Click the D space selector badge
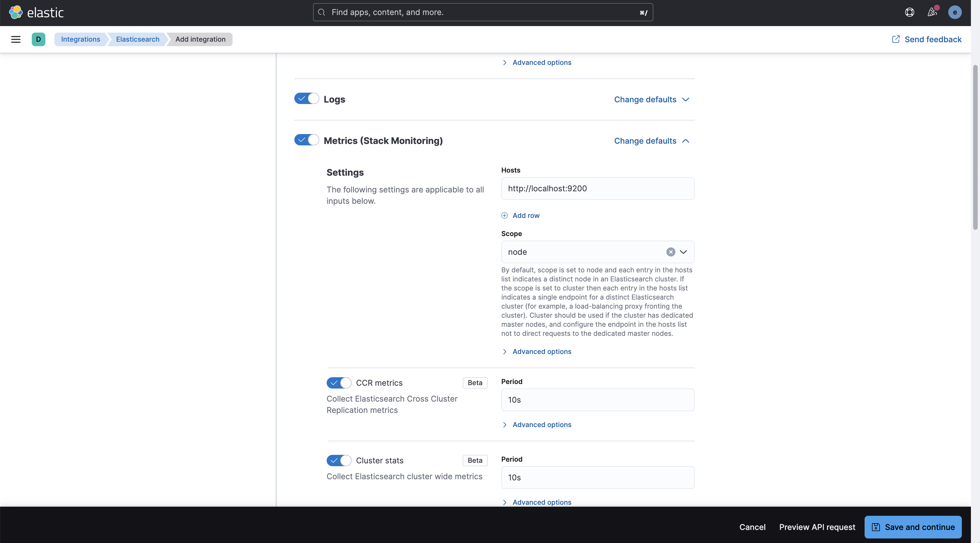The height and width of the screenshot is (543, 980). 38,39
